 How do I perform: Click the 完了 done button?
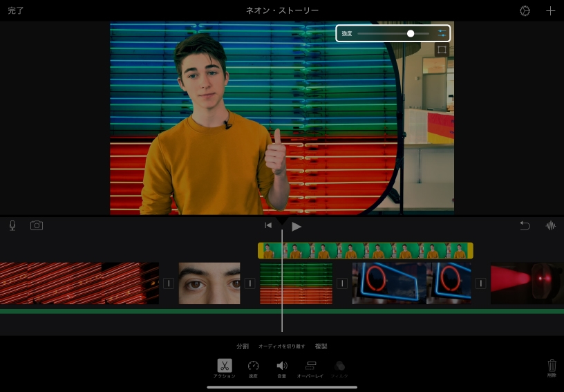coord(16,11)
